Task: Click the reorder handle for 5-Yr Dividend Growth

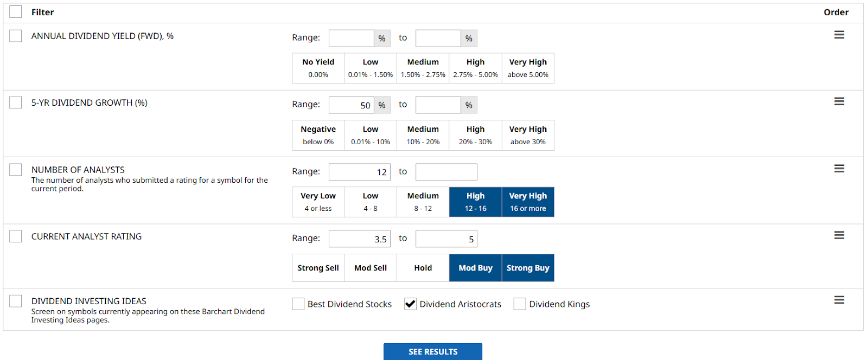Action: (839, 102)
